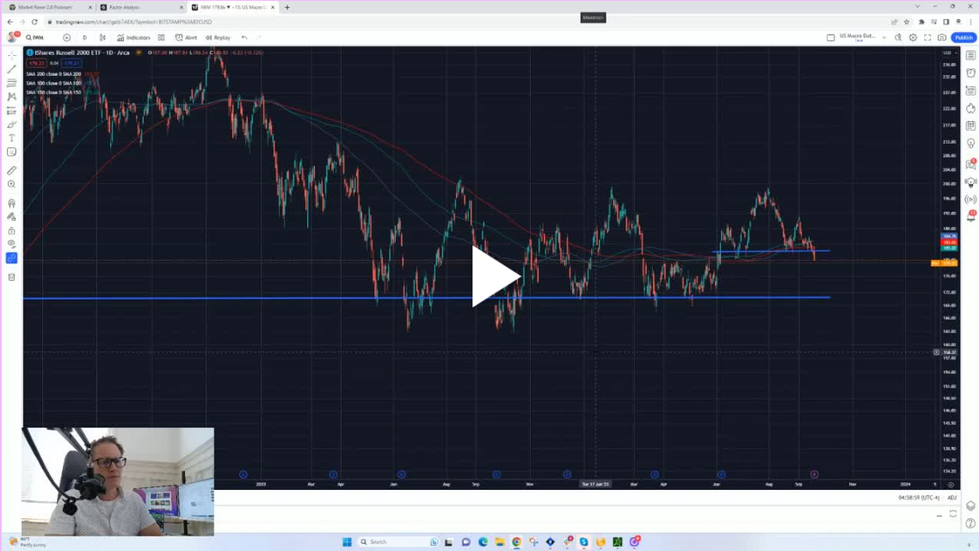Open the notifications bell panel

(x=971, y=216)
